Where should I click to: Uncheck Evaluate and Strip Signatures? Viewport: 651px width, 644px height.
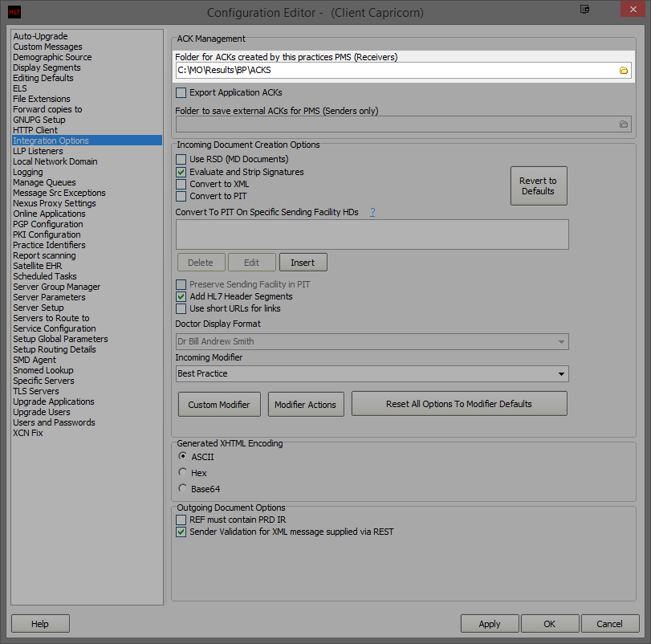[181, 172]
